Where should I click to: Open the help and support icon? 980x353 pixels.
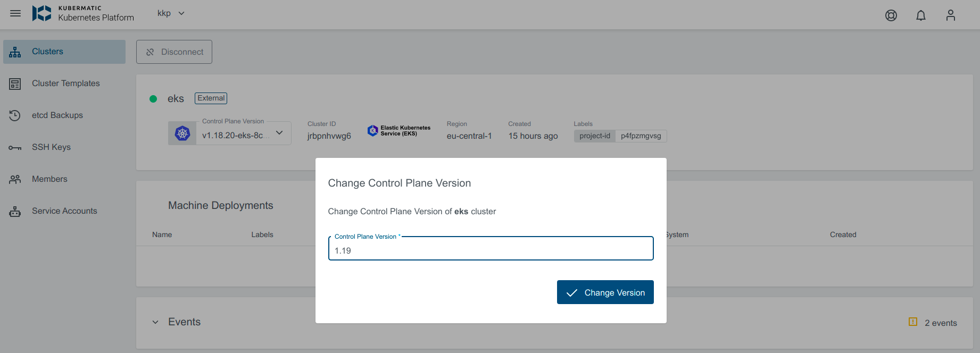(891, 15)
